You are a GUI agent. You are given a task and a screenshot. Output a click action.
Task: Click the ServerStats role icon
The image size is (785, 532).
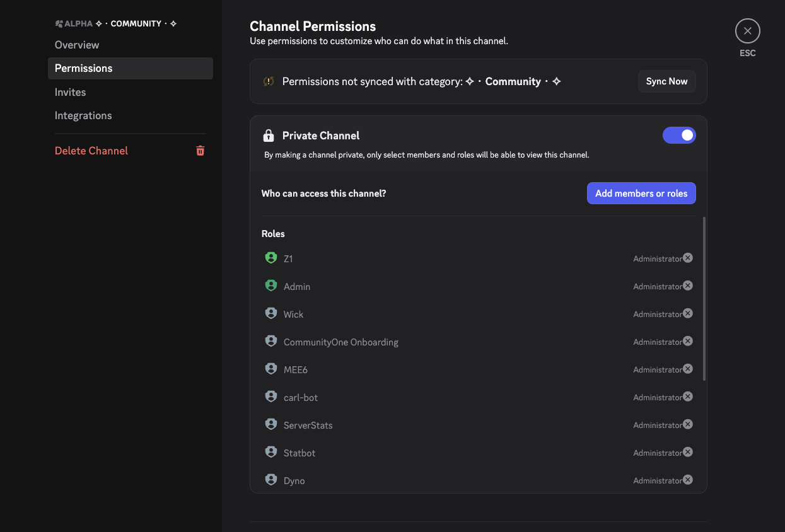270,424
